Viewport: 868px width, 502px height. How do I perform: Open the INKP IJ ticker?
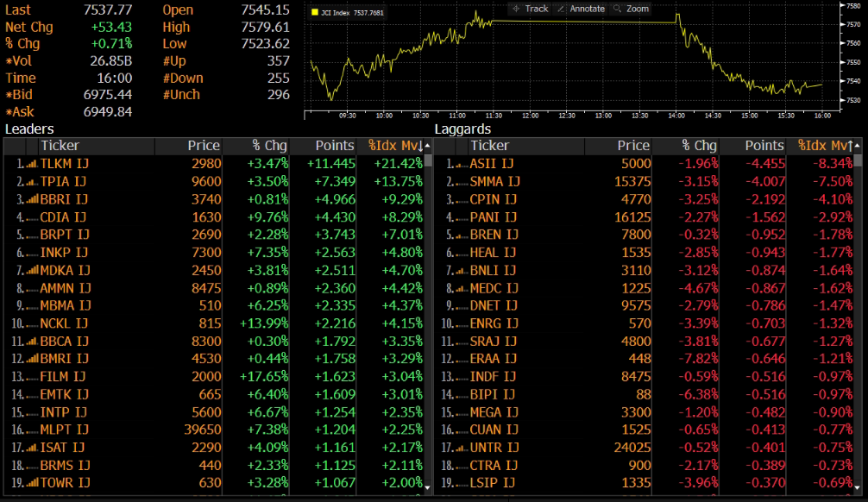(64, 253)
